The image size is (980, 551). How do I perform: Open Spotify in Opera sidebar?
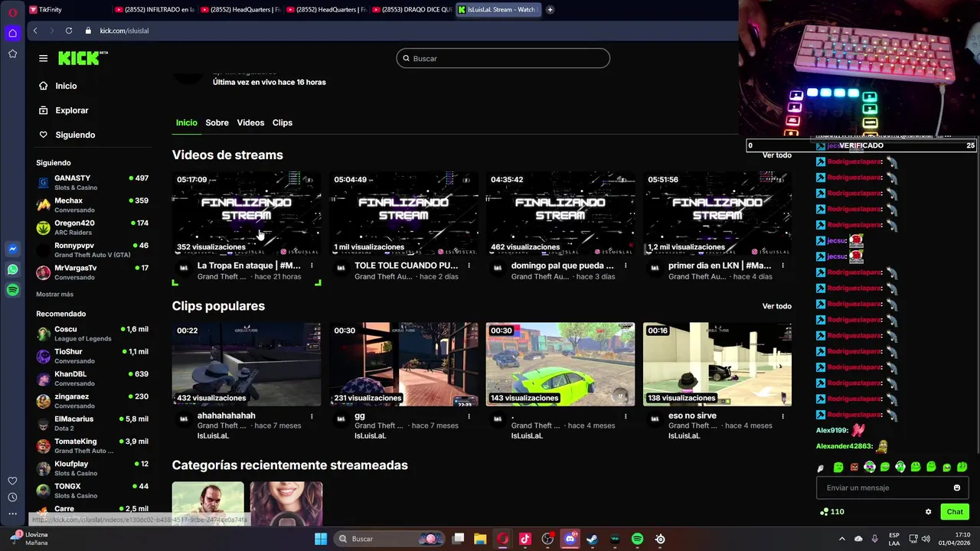[x=12, y=290]
